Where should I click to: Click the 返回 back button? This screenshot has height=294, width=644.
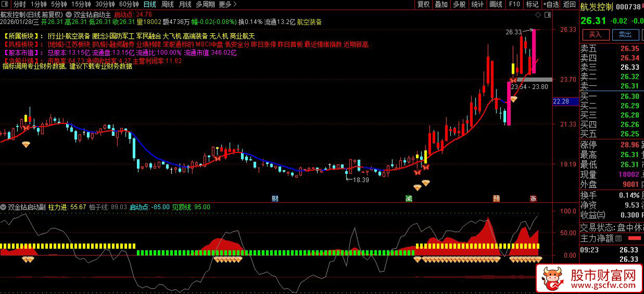tap(569, 4)
